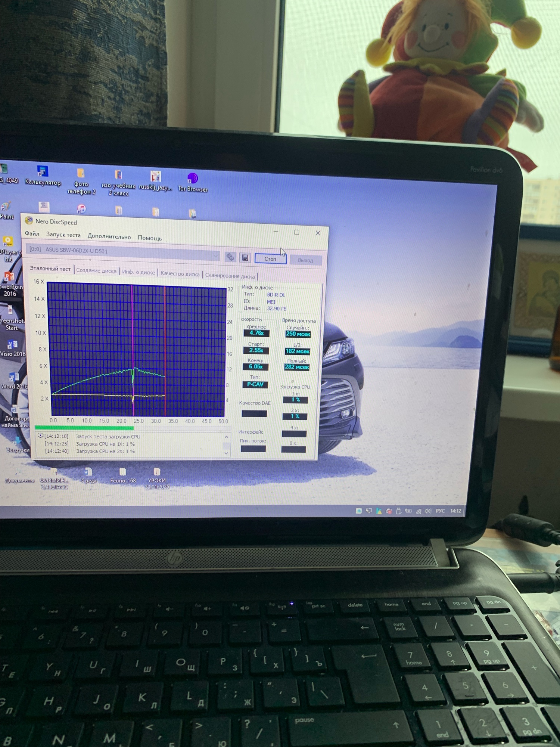Launch the Word 2016 desktop shortcut
The image size is (560, 747).
tap(14, 381)
